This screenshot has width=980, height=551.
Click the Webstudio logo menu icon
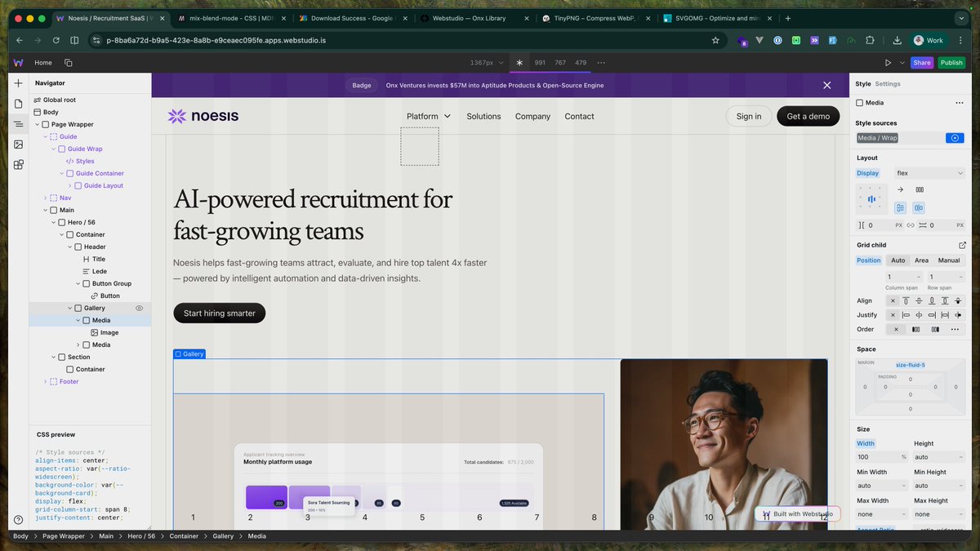(18, 63)
